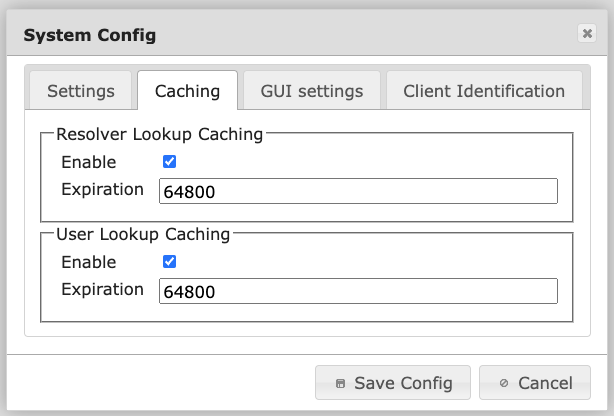
Task: Click Enable label in Resolver Lookup section
Action: tap(88, 162)
